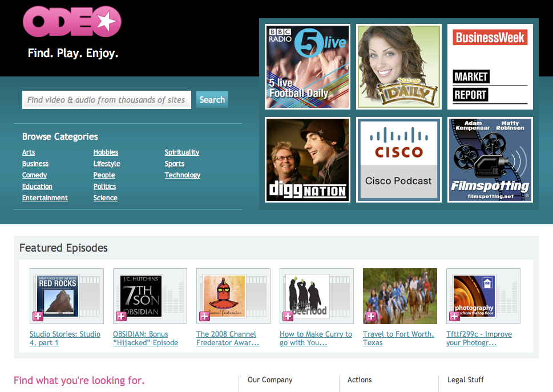This screenshot has width=553, height=392.
Task: Click the Legal Stuff footer heading
Action: point(466,379)
